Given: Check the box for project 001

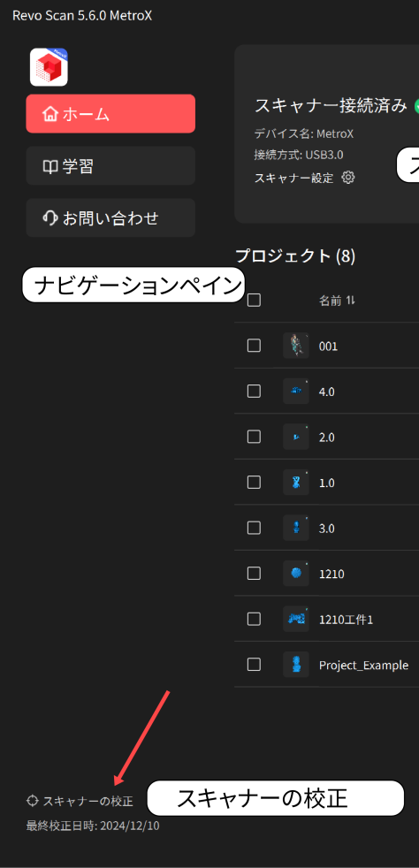Looking at the screenshot, I should pyautogui.click(x=254, y=346).
